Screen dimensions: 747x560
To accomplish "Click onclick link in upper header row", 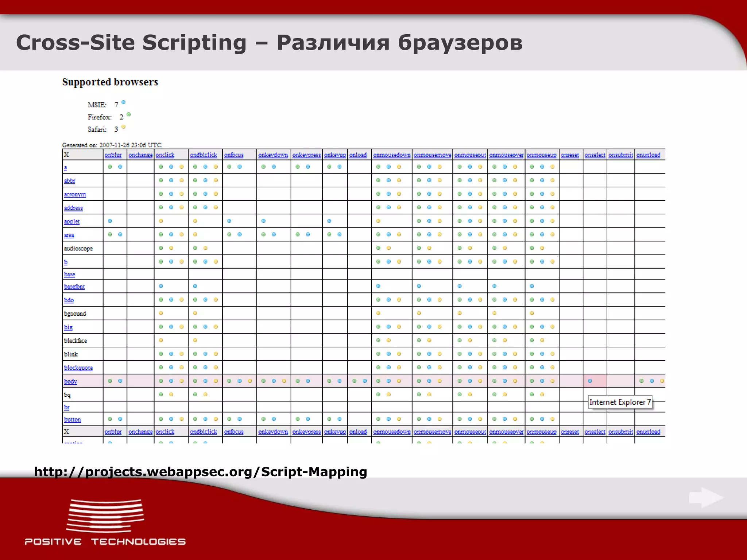I will coord(165,155).
